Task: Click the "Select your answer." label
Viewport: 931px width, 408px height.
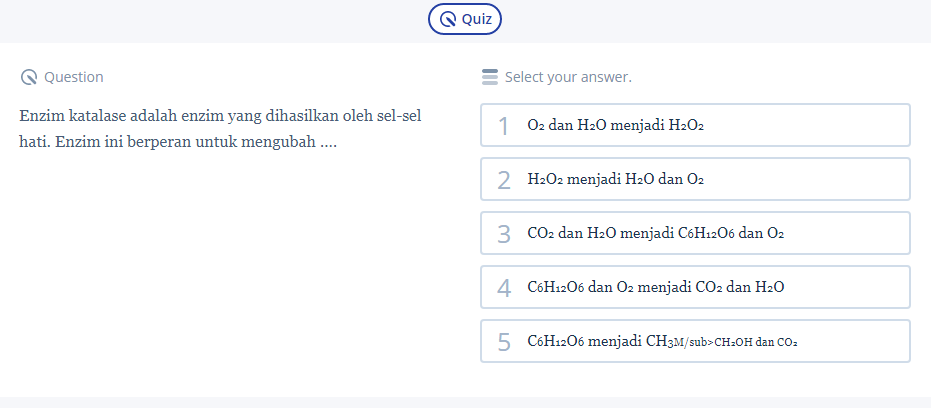Action: click(x=568, y=77)
